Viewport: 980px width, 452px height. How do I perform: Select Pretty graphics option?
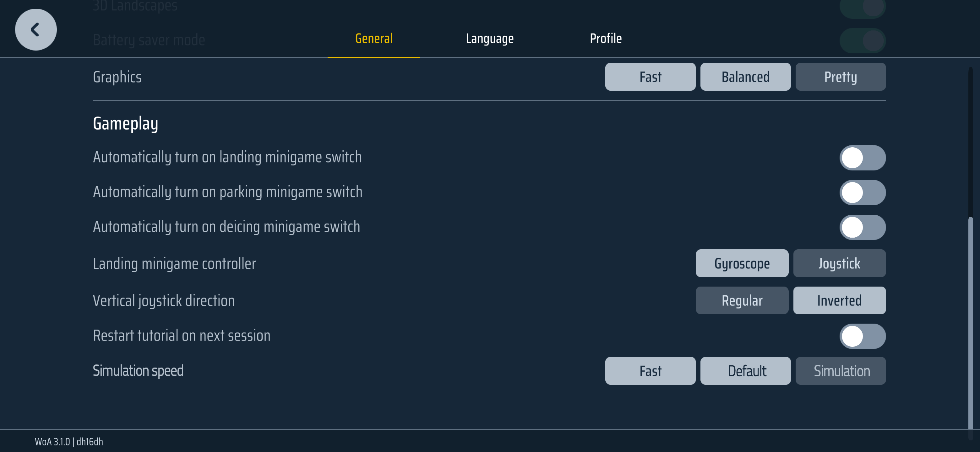840,77
